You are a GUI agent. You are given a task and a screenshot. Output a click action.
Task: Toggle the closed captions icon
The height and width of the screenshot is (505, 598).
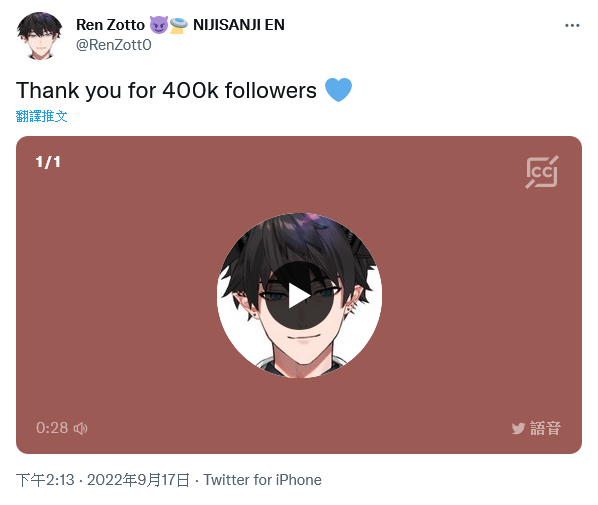point(542,172)
